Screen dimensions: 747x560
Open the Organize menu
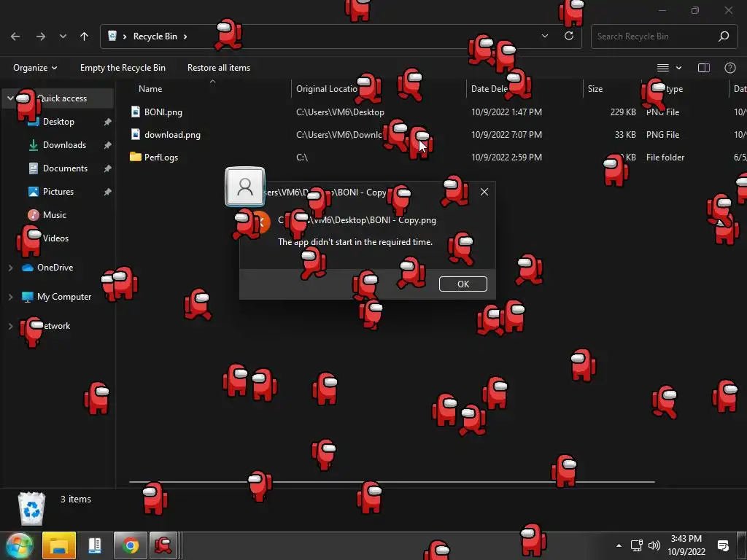tap(35, 68)
